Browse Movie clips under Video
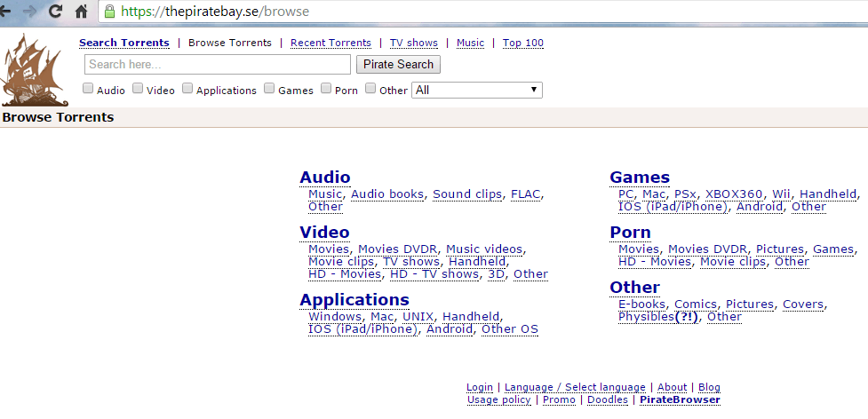The image size is (868, 419). pos(341,262)
